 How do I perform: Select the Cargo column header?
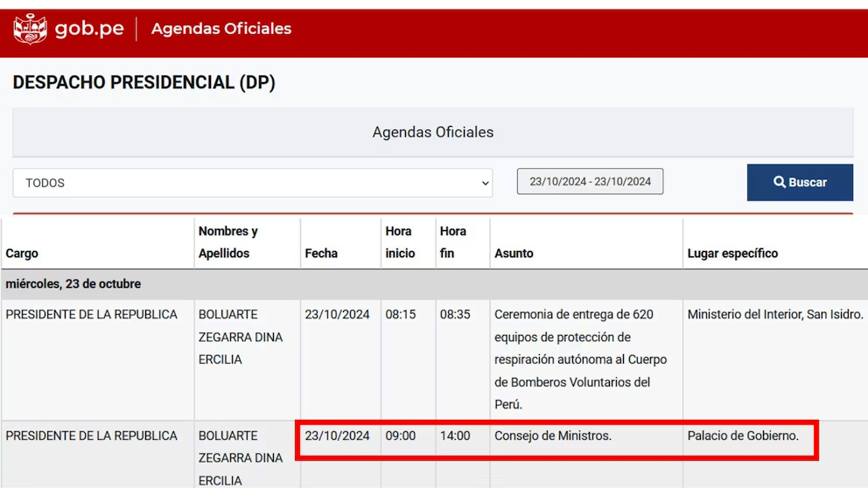22,254
